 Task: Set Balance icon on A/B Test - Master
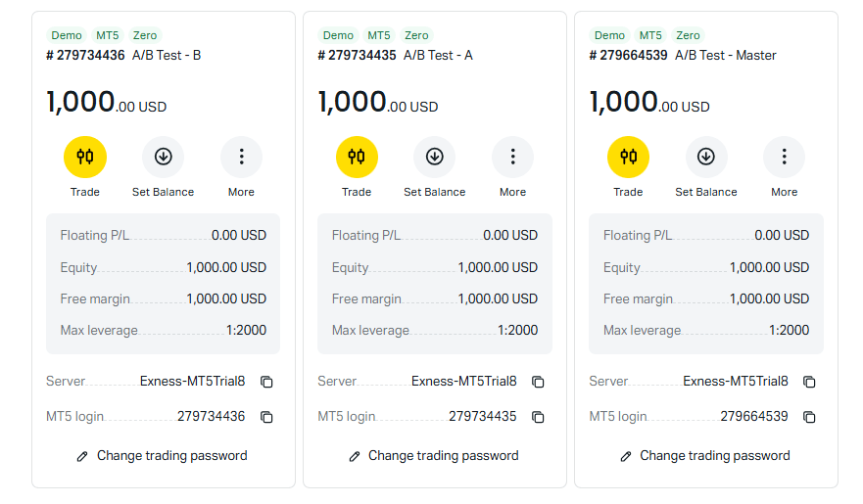[x=706, y=158]
